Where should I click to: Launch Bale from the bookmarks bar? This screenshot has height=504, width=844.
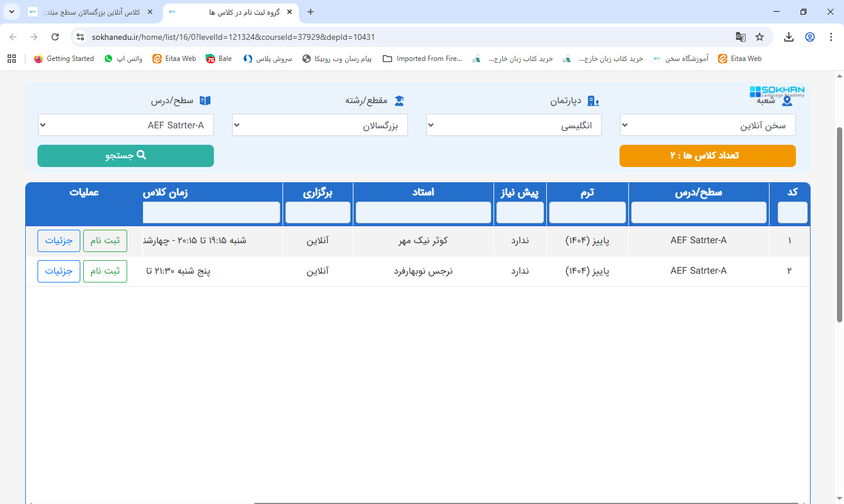[219, 58]
